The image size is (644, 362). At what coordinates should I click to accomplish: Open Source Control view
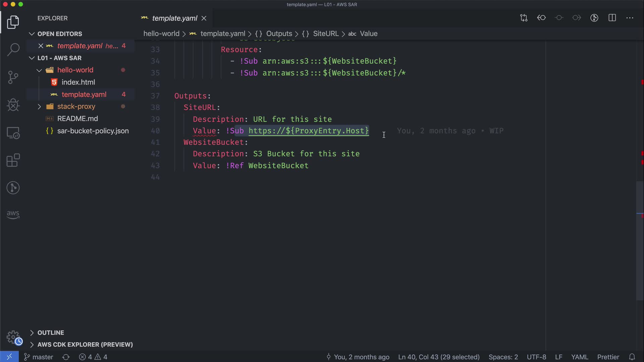13,77
